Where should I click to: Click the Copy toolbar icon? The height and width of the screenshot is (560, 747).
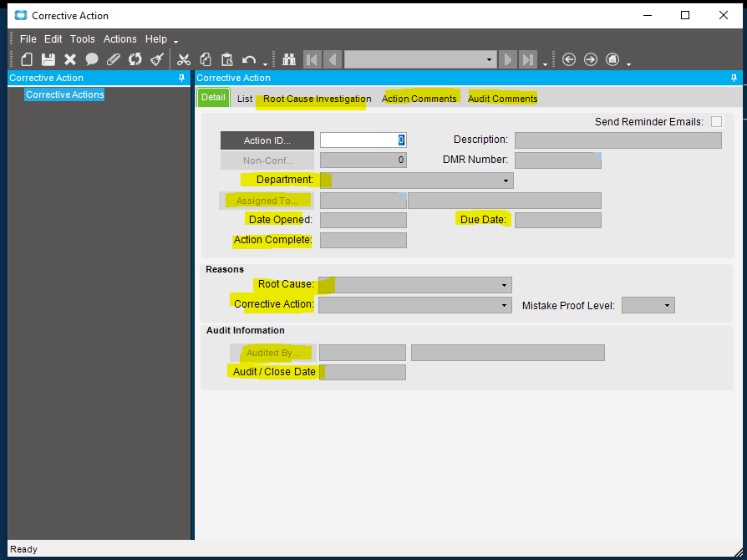click(x=206, y=59)
